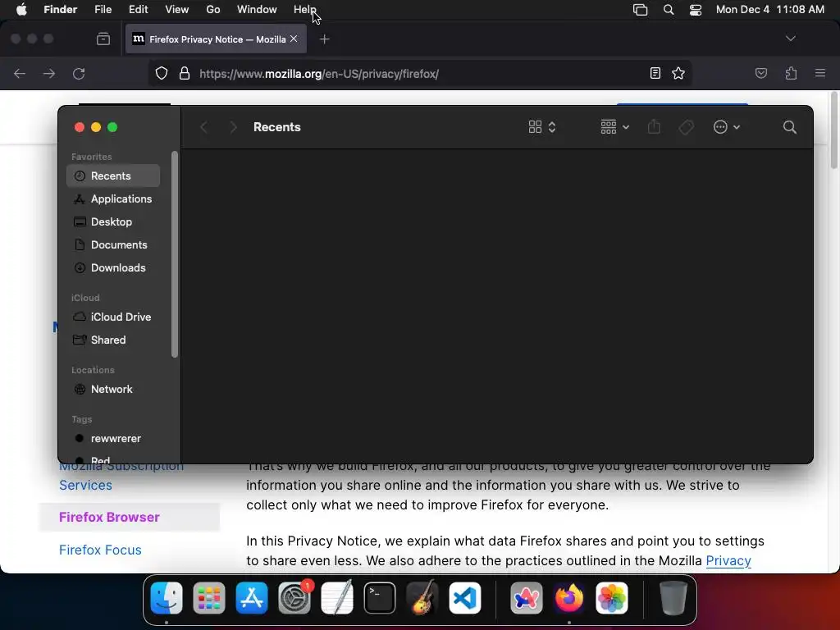Open the Finder Group By dropdown
This screenshot has width=840, height=630.
pos(615,127)
